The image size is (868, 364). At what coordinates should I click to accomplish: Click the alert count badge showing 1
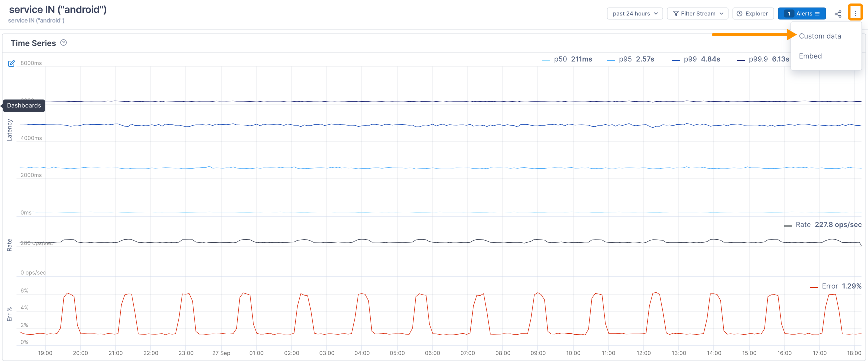(789, 14)
